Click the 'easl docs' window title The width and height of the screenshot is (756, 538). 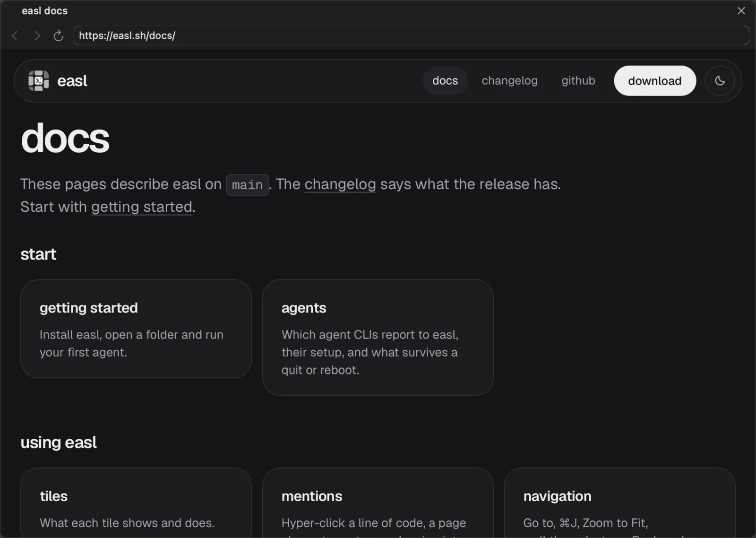coord(45,11)
